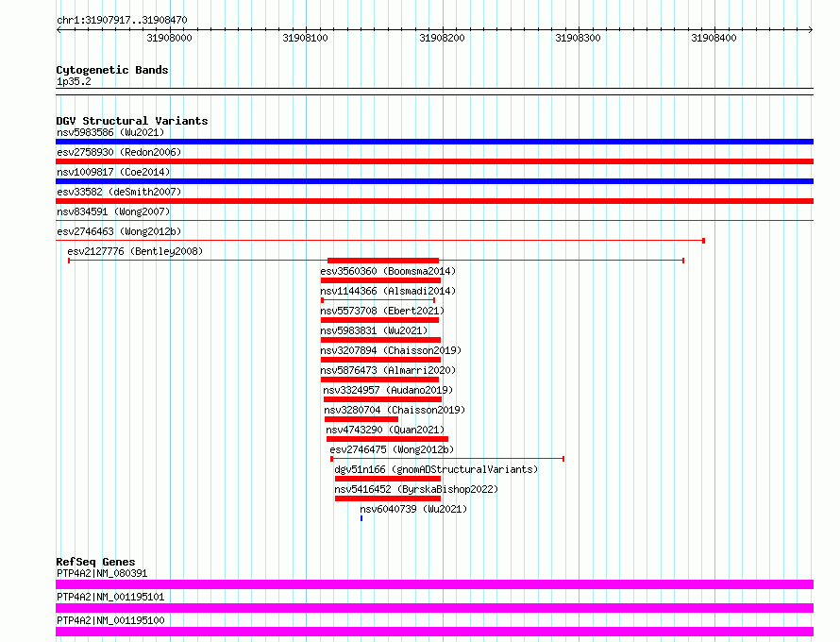Click the thick segment of esv2127776 bar
This screenshot has height=642, width=840.
(x=383, y=261)
